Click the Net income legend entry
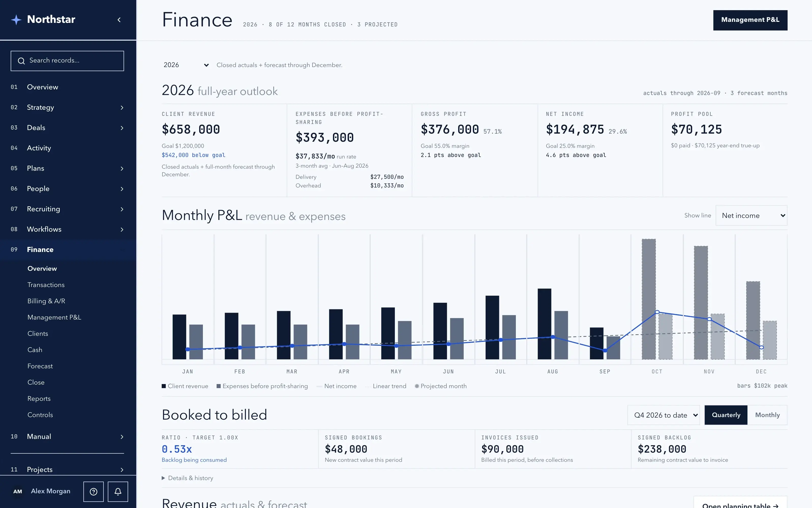This screenshot has height=508, width=812. coord(337,386)
